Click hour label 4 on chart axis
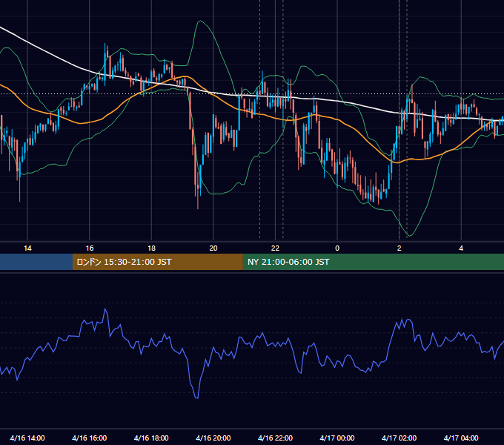504x445 pixels. 461,248
